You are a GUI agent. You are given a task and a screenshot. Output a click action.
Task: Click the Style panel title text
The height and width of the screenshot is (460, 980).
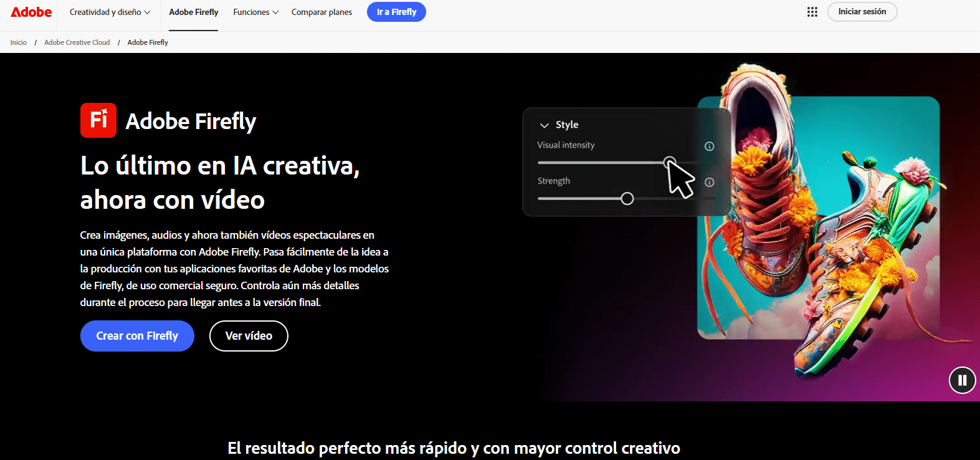[567, 125]
